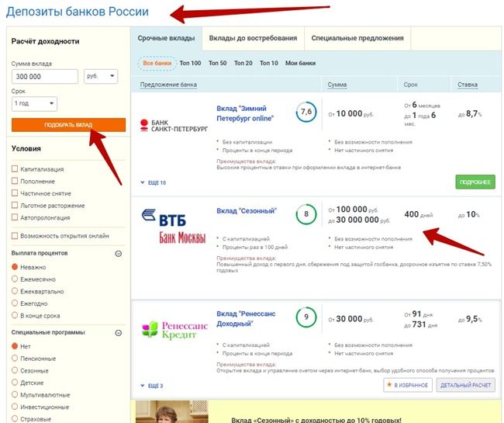Choose the Инвестиционные program radio
Image resolution: width=504 pixels, height=423 pixels.
15,407
